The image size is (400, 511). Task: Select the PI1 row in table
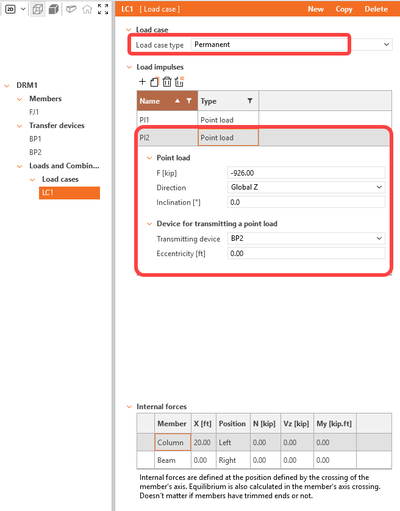tap(264, 120)
